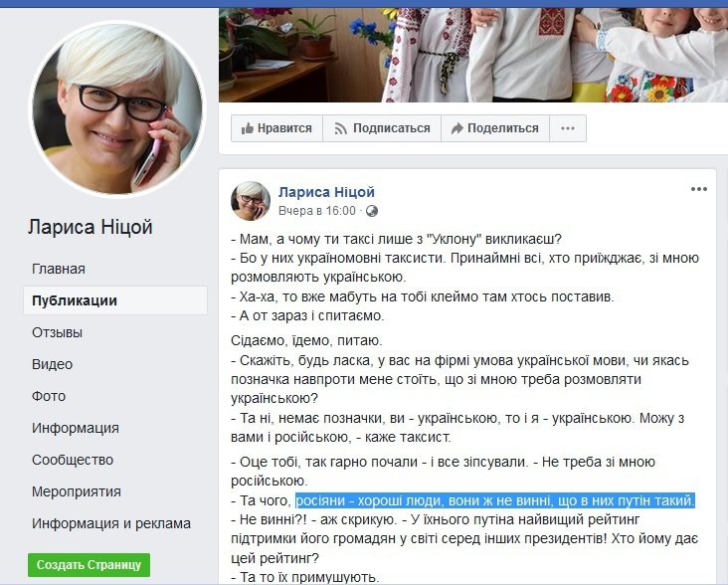
Task: Click the green Создать Страницу button
Action: (89, 564)
